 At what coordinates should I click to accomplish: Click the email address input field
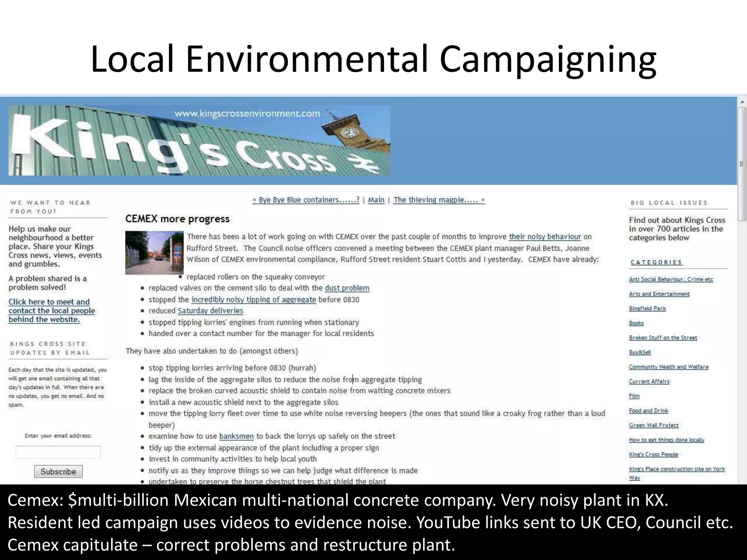click(x=58, y=452)
